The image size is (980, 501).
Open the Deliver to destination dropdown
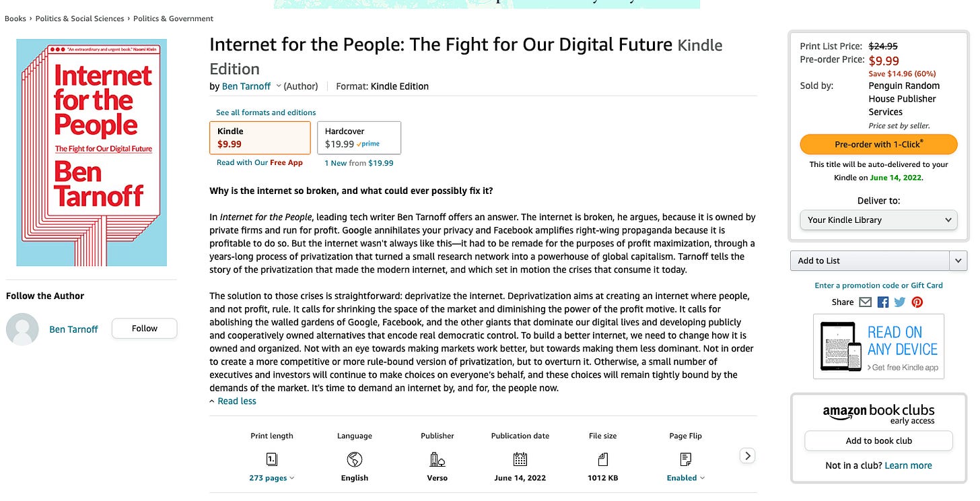878,220
